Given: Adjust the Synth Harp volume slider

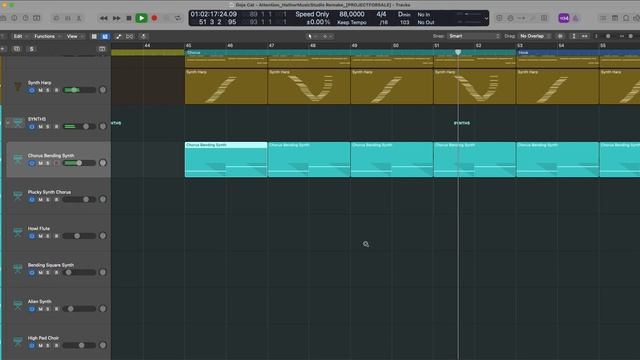Looking at the screenshot, I should (79, 90).
